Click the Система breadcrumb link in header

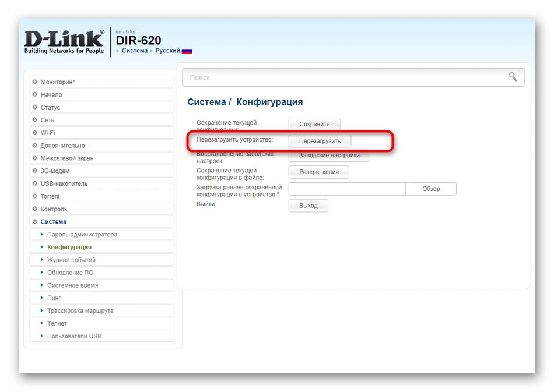pyautogui.click(x=135, y=51)
